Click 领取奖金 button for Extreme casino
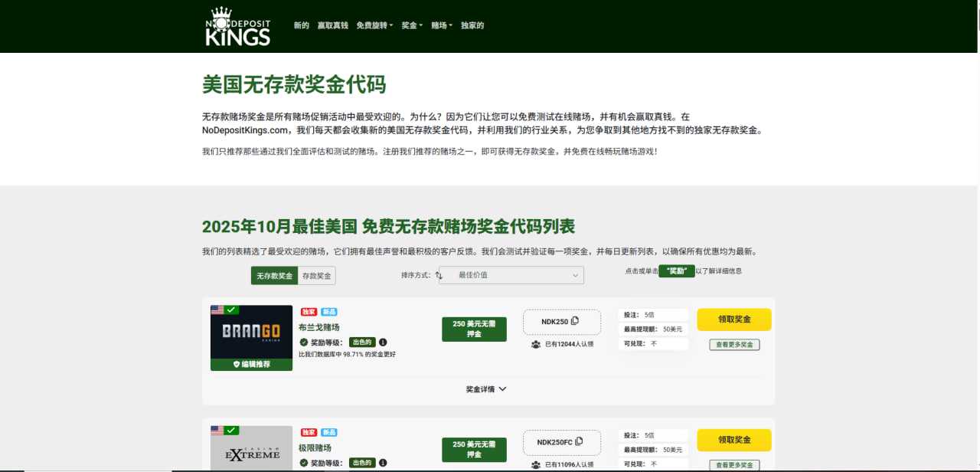The width and height of the screenshot is (980, 472). [x=734, y=440]
